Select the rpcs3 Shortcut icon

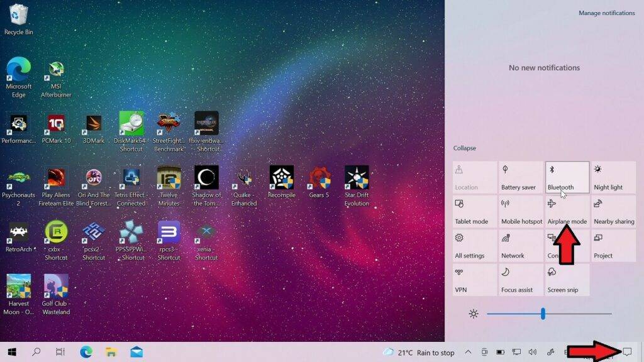click(x=169, y=241)
